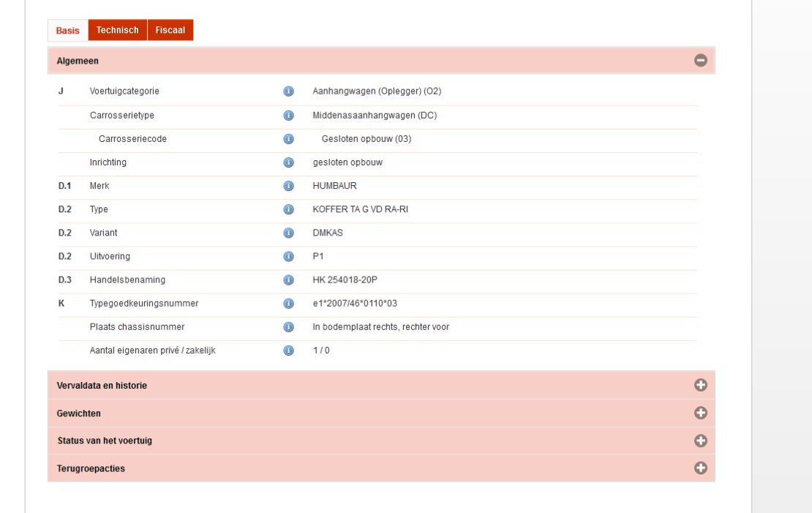812x513 pixels.
Task: Click the Typegoedkeuringsnummer info icon
Action: (x=288, y=303)
